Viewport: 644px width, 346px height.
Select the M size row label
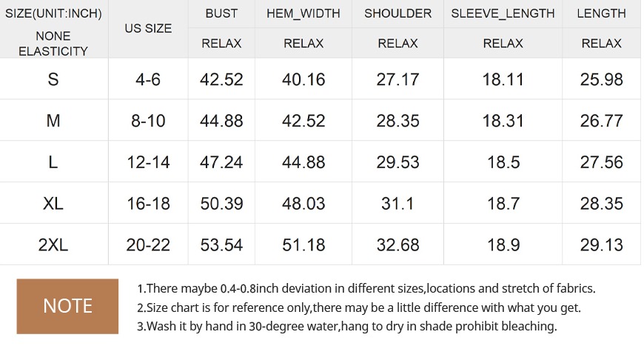[53, 121]
